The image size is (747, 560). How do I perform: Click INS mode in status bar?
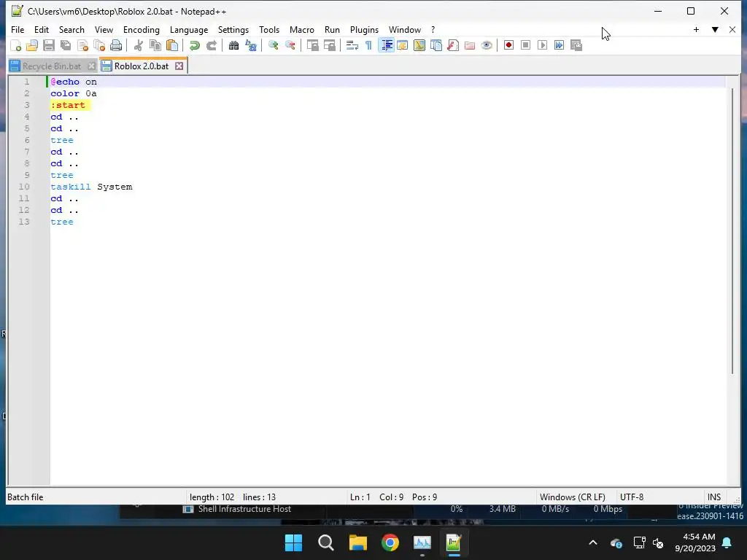pos(713,497)
